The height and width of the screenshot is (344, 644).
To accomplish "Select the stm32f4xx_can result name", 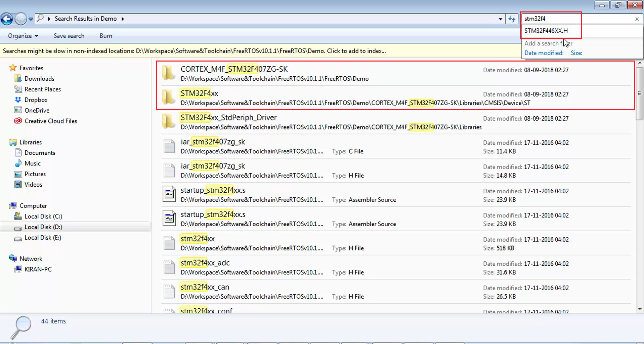I will click(205, 287).
